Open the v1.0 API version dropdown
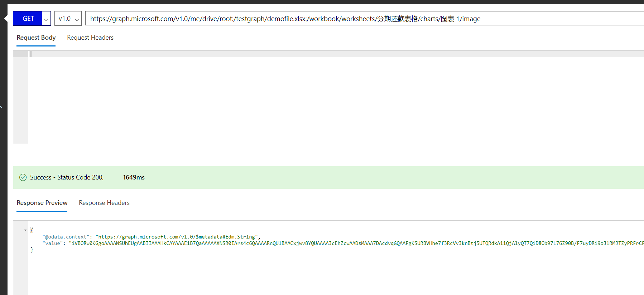Screen dimensions: 644x295 coord(68,19)
